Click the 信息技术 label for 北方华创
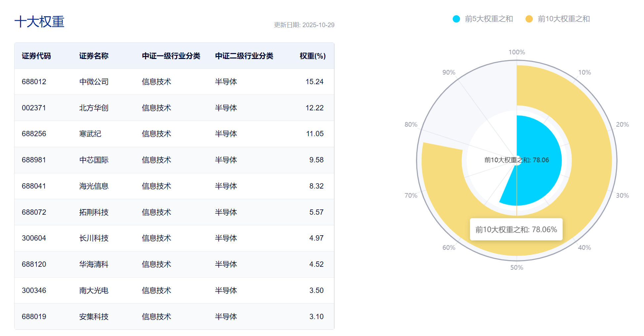644x336 pixels. coord(156,108)
